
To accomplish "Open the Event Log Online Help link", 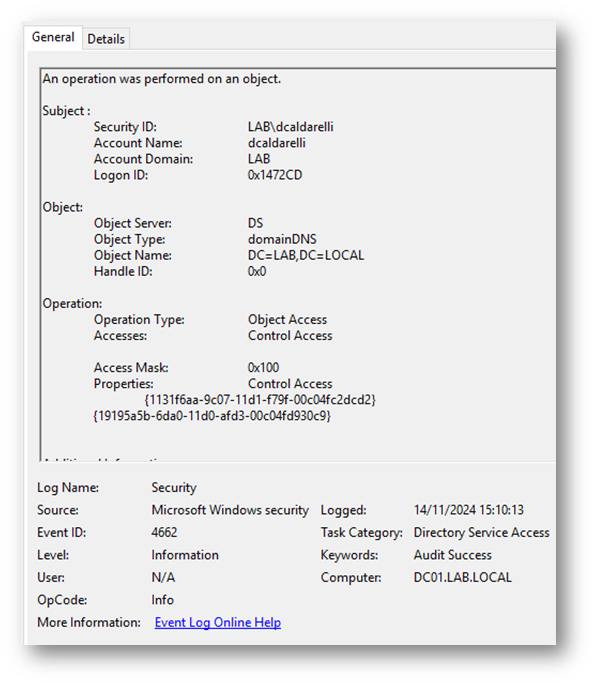I will [218, 622].
